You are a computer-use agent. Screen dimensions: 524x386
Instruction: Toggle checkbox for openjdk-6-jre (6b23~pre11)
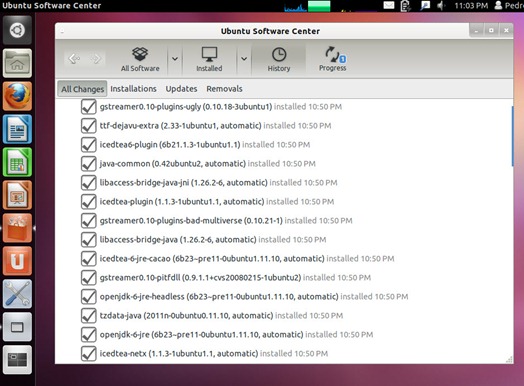click(x=89, y=335)
